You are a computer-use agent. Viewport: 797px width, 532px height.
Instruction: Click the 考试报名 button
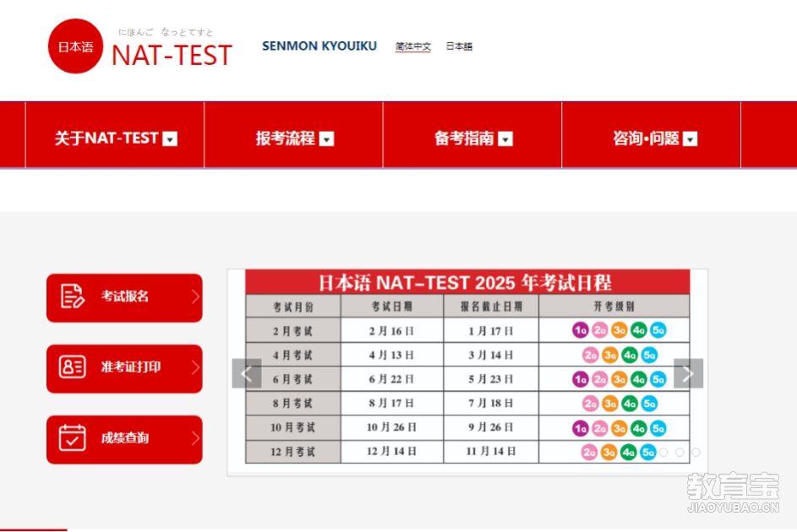(124, 297)
